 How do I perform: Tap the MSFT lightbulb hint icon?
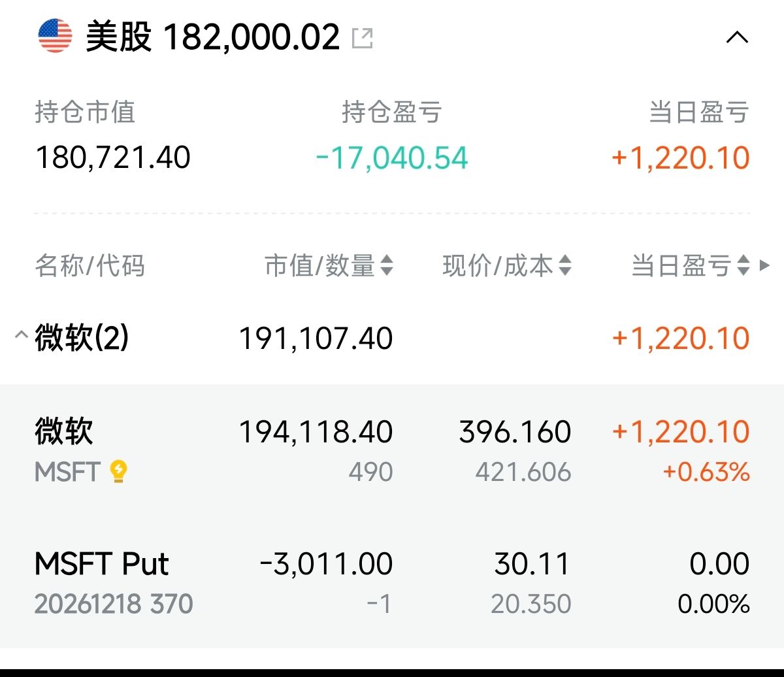tap(119, 471)
